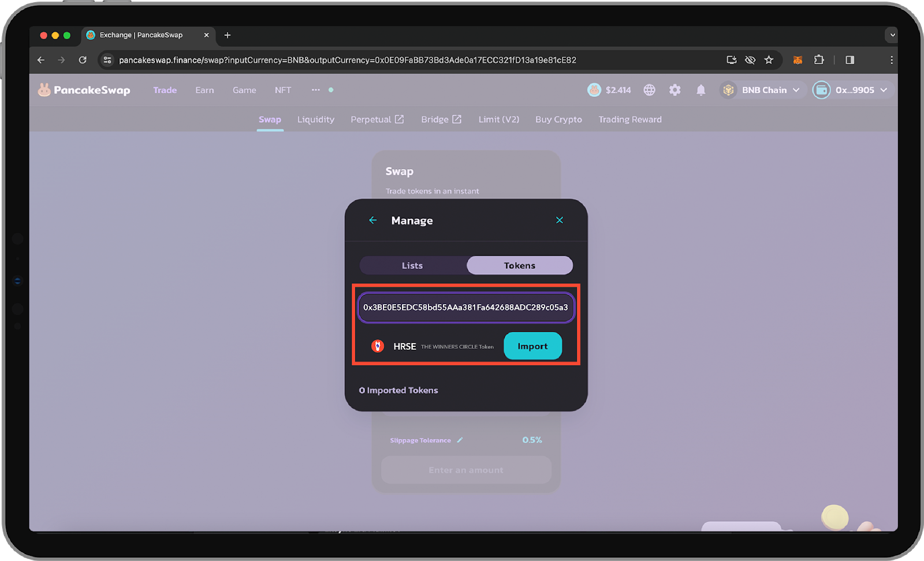Screen dimensions: 924x561
Task: Open the more options ellipsis menu
Action: click(x=315, y=90)
